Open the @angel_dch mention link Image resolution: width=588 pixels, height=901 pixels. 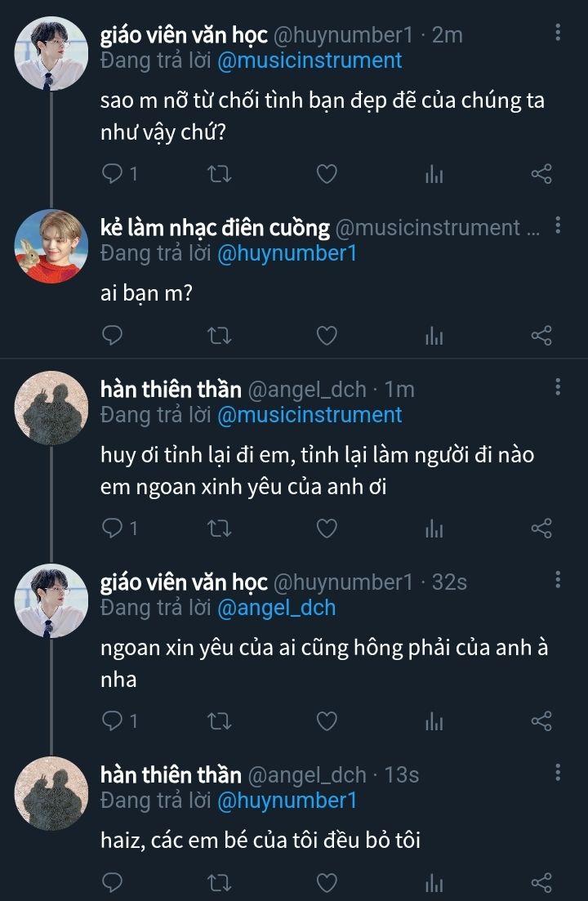coord(276,608)
